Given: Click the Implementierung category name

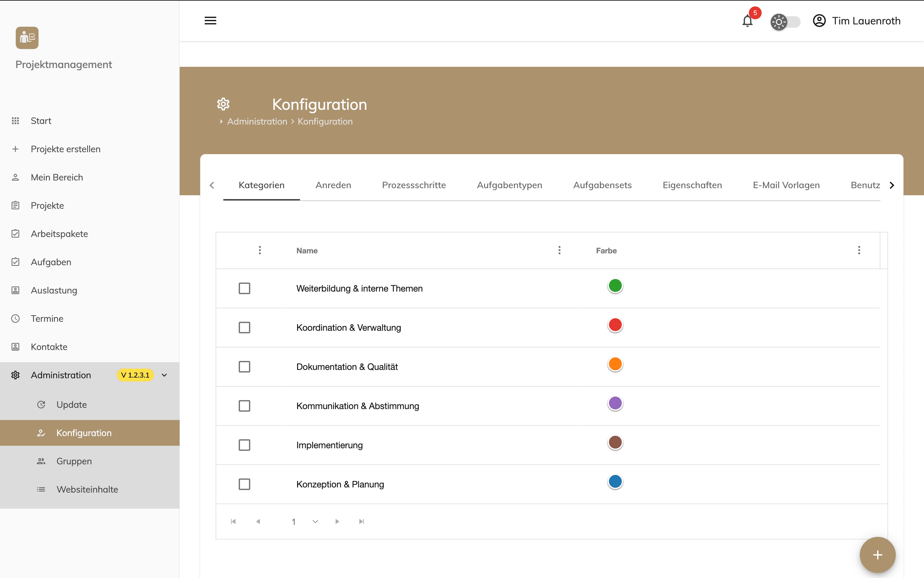Looking at the screenshot, I should [329, 445].
